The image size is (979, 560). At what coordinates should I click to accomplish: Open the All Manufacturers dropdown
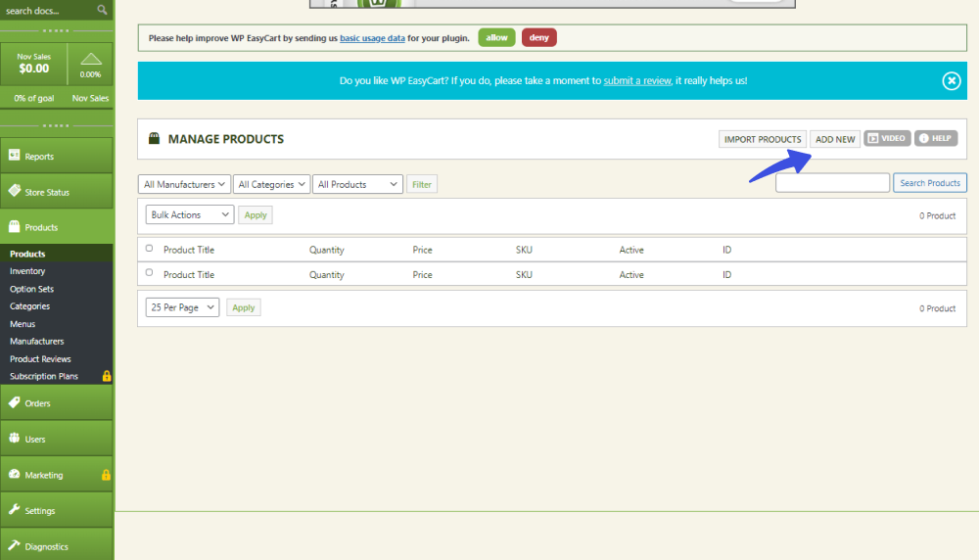point(184,184)
